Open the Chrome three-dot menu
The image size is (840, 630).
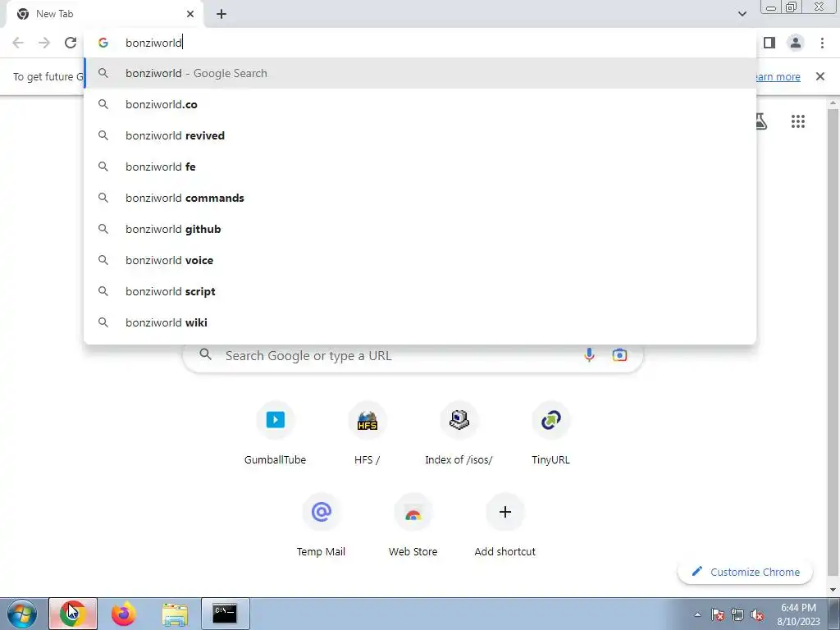coord(822,43)
